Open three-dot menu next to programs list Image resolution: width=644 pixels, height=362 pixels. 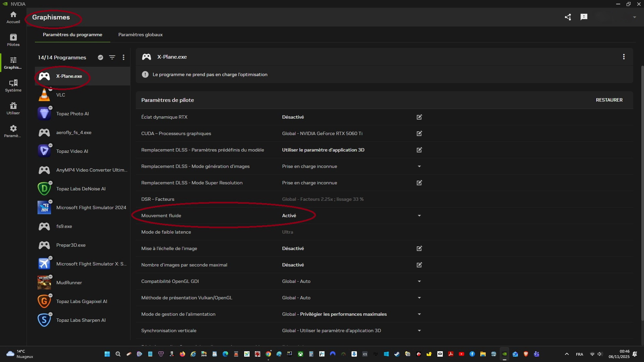123,57
